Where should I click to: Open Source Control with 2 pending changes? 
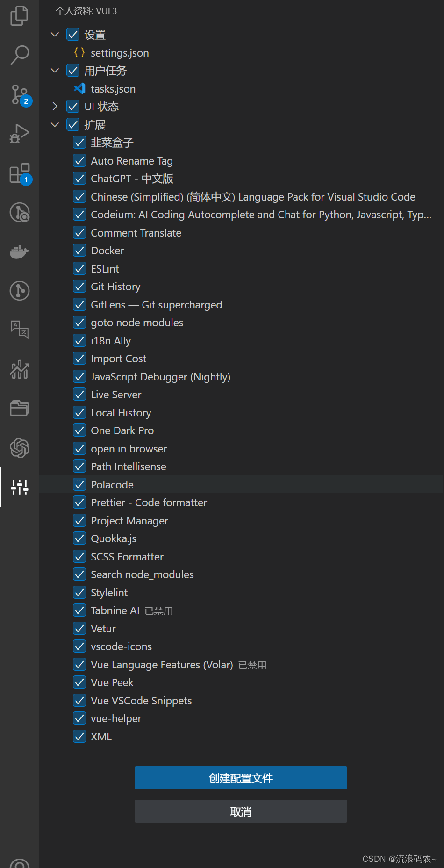tap(19, 94)
